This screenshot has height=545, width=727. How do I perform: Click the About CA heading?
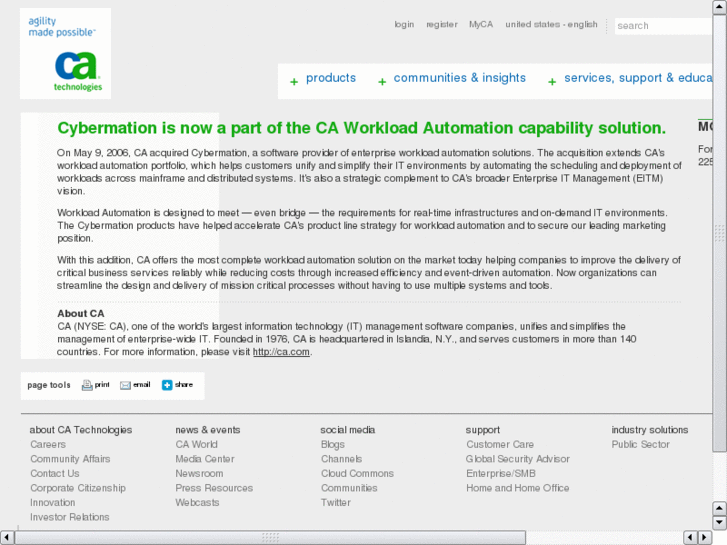coord(81,314)
